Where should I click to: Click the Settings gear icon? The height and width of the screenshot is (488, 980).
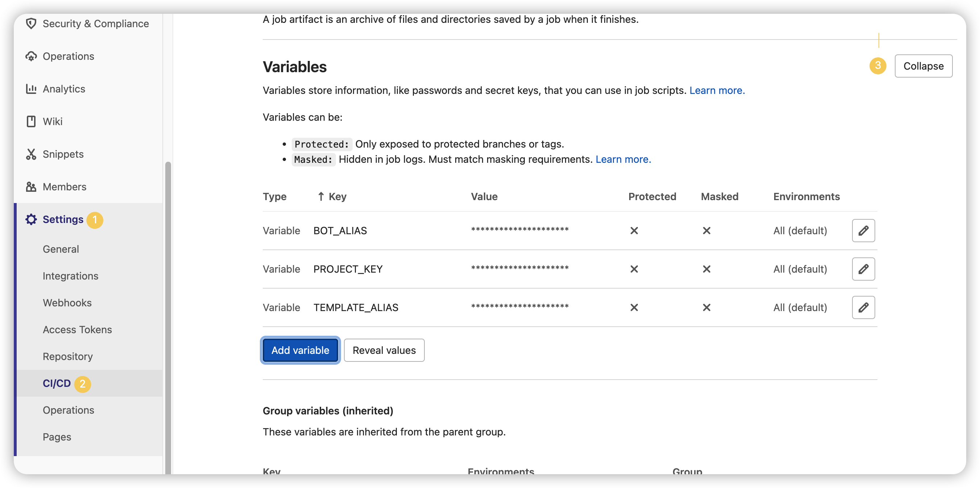[x=31, y=219]
